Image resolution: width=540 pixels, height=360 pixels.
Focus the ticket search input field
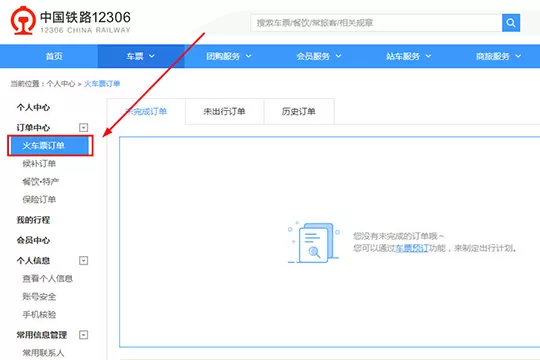tap(376, 23)
